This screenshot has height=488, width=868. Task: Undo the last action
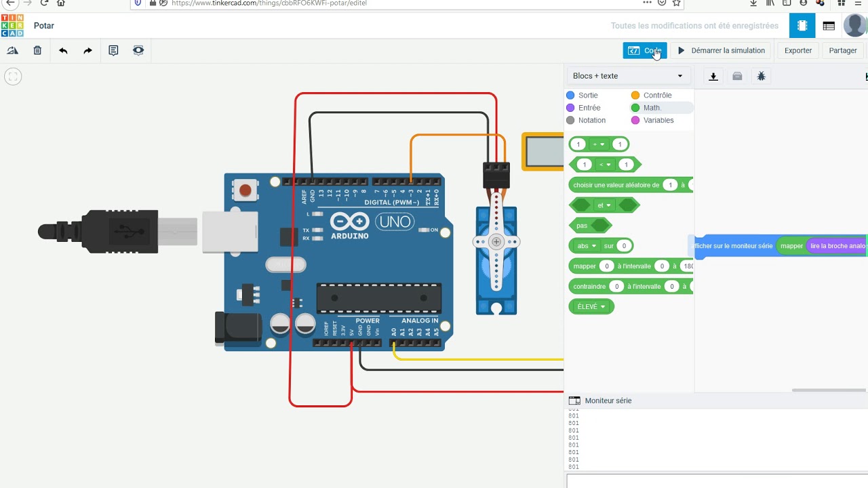click(x=63, y=50)
